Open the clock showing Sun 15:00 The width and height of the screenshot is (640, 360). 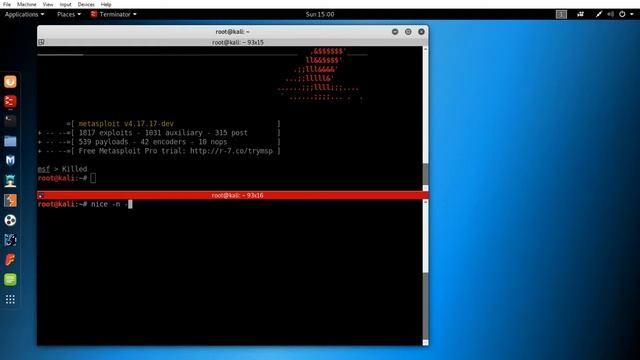click(x=320, y=14)
